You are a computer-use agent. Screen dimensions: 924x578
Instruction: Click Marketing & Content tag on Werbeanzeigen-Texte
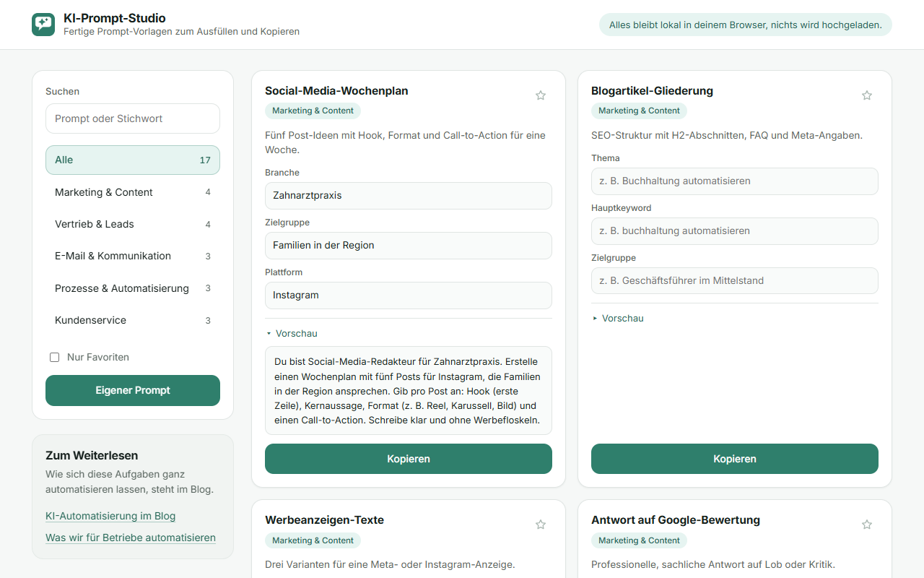click(313, 540)
